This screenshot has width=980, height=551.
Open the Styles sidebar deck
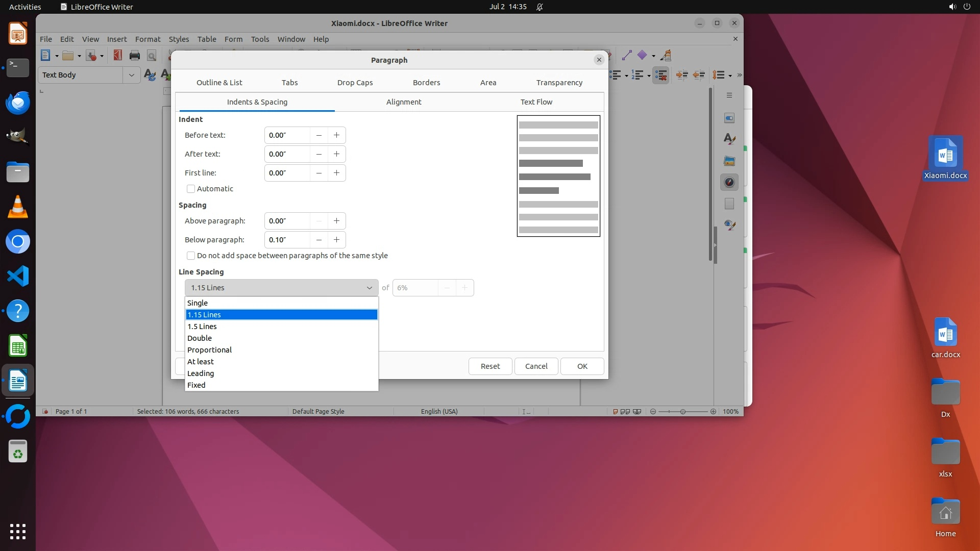pyautogui.click(x=729, y=139)
